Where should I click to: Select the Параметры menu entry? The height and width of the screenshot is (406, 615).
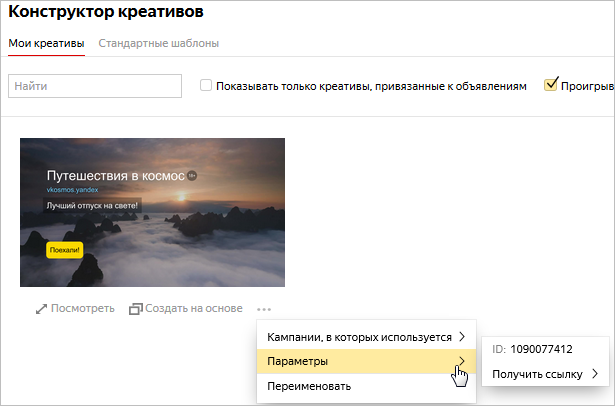[x=366, y=361]
